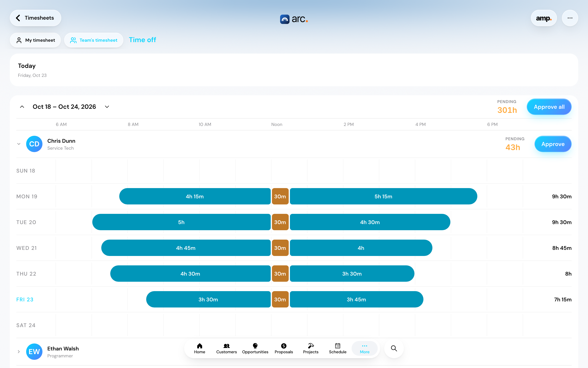Click the search magnifier icon
Screen dimensions: 588x368
pyautogui.click(x=394, y=349)
